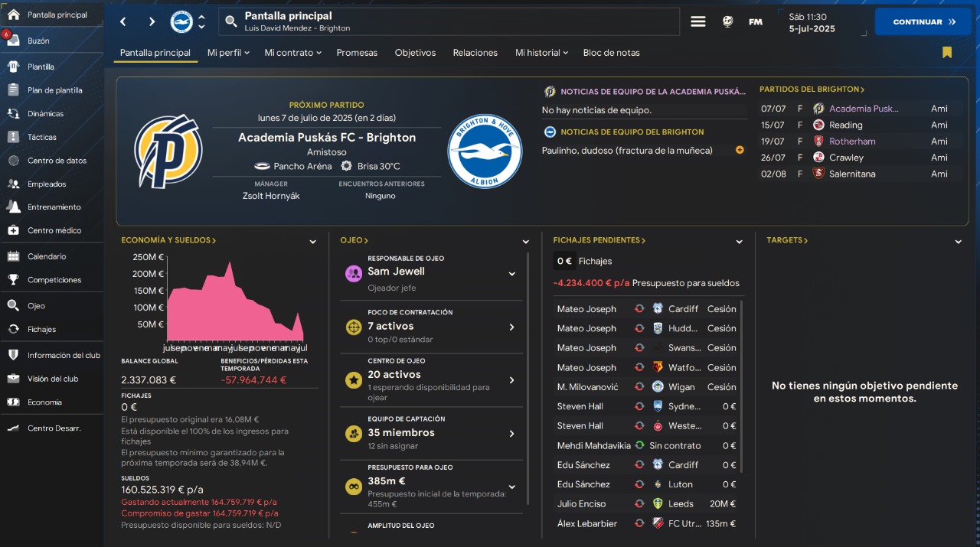Click Brighton club badge in top bar
Screen dimensions: 980x547
[x=181, y=21]
